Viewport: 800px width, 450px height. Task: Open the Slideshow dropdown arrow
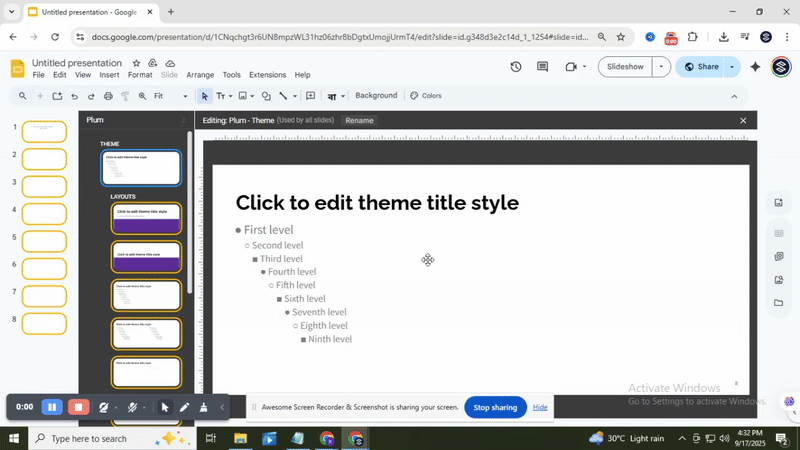click(660, 67)
